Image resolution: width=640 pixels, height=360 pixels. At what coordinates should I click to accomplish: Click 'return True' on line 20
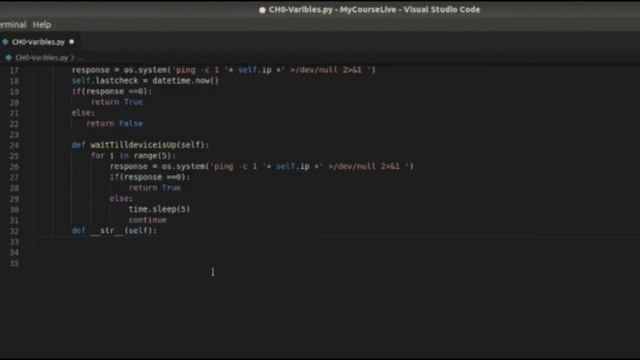pyautogui.click(x=117, y=102)
